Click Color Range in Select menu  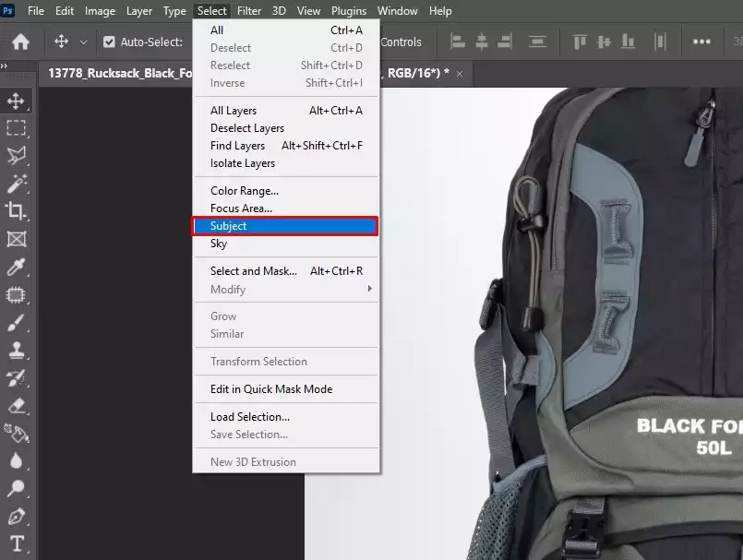pos(245,191)
